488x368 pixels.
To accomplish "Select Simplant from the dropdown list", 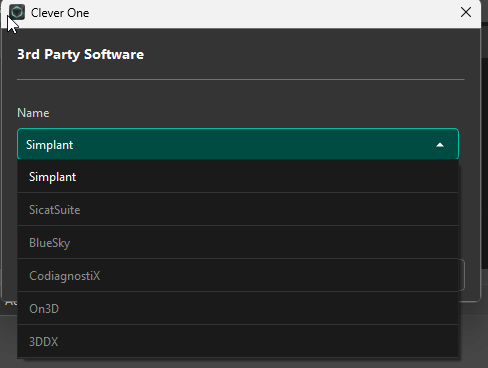I will 238,177.
